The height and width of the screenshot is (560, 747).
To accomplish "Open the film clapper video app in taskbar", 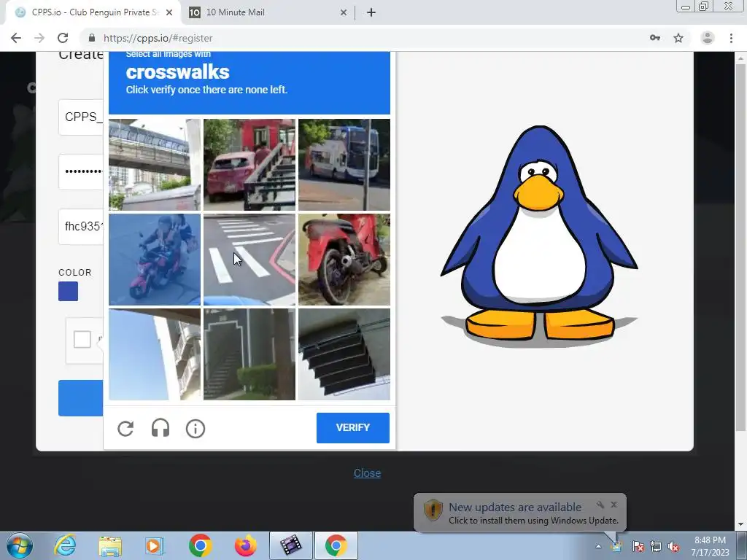I will [x=291, y=545].
